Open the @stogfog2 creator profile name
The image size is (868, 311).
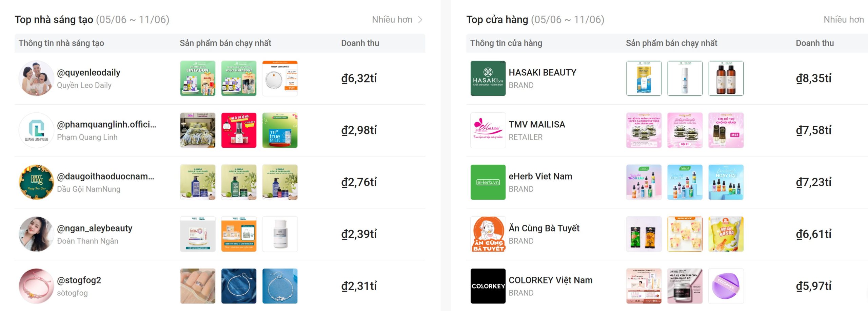tap(79, 280)
